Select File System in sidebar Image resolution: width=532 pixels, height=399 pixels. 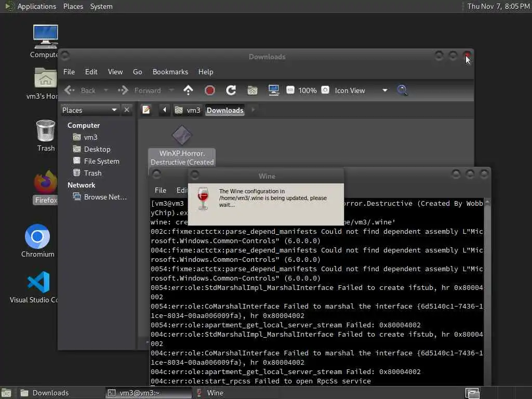[x=96, y=161]
